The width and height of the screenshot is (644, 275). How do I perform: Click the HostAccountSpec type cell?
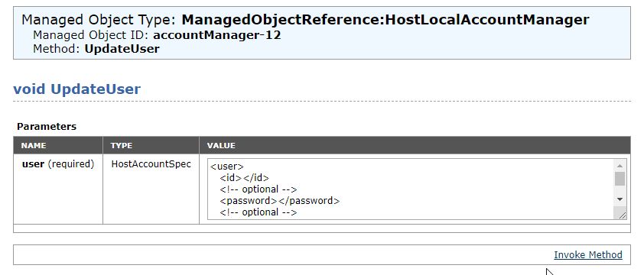tap(151, 189)
